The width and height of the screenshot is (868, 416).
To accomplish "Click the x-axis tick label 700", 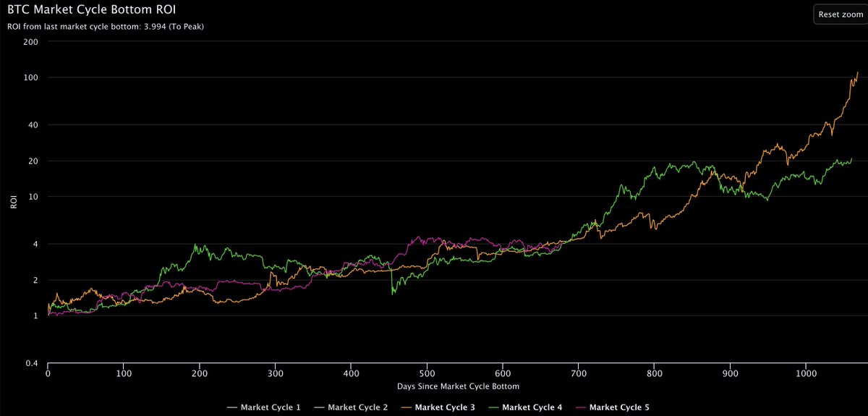I will (x=579, y=373).
